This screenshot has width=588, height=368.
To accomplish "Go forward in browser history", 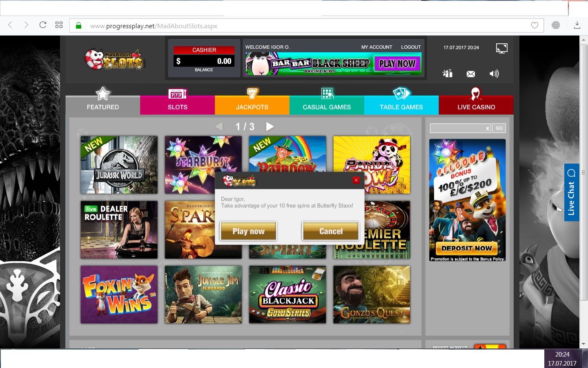I will [26, 25].
